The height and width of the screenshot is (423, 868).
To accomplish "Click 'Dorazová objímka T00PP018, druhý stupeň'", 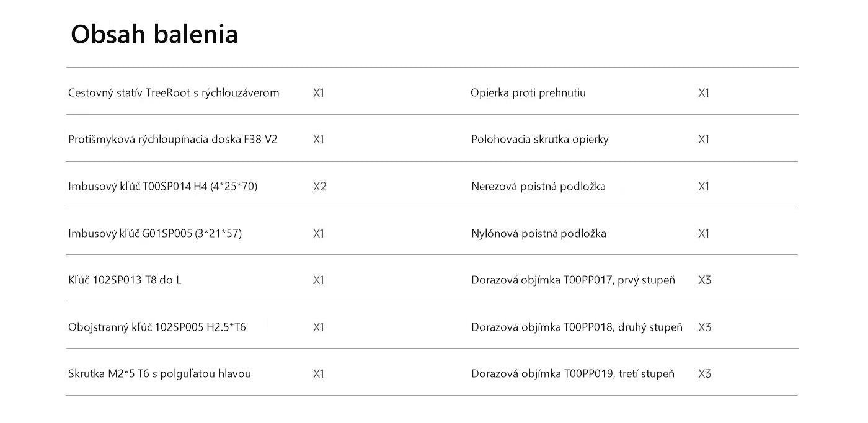I will (577, 327).
